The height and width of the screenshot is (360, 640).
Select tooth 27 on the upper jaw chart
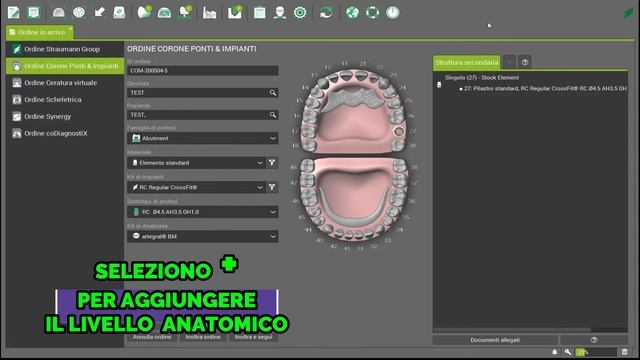[399, 131]
